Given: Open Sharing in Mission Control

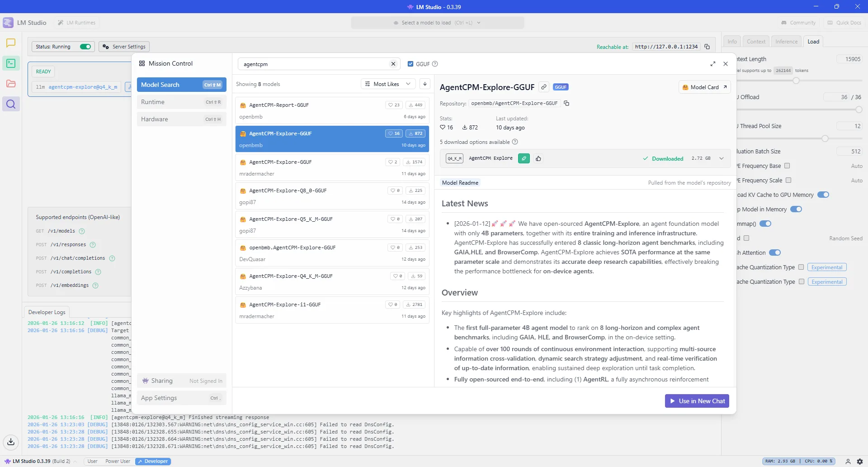Looking at the screenshot, I should pos(181,381).
